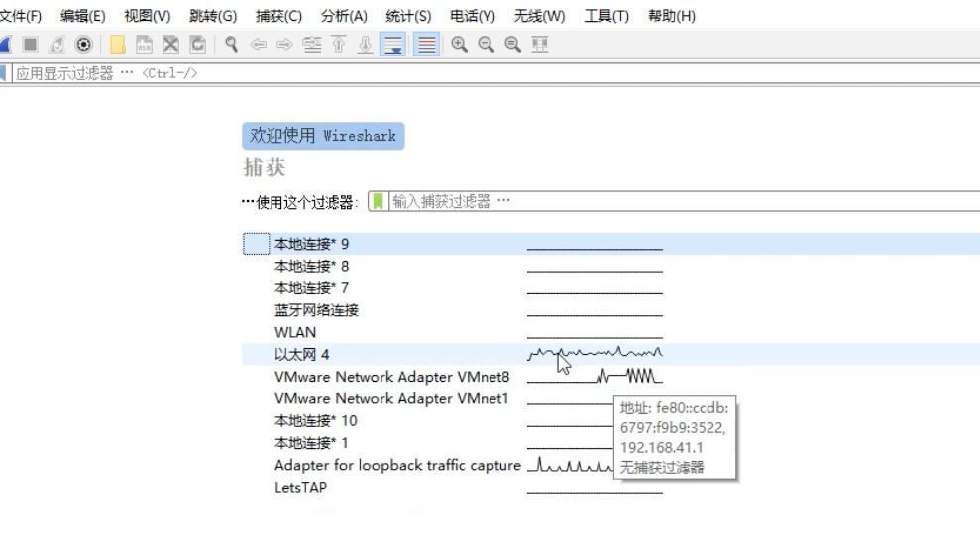
Task: Click save capture file icon
Action: [x=144, y=45]
